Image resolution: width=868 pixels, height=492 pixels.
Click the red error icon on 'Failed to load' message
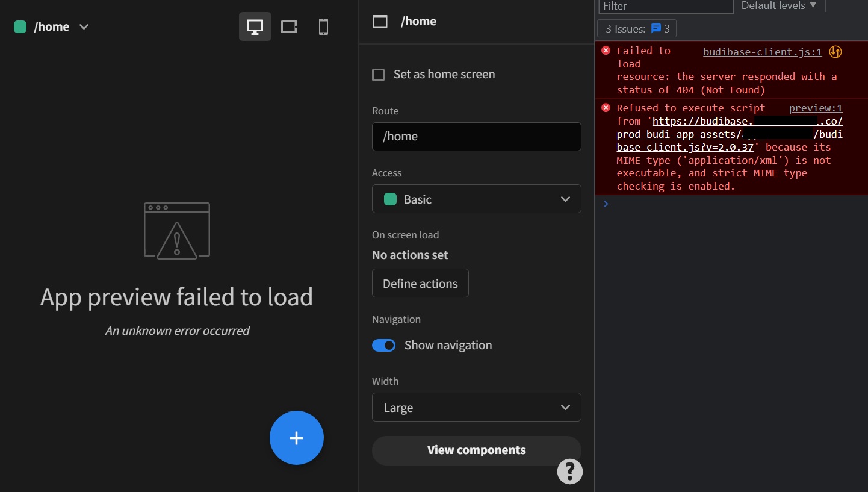point(606,51)
